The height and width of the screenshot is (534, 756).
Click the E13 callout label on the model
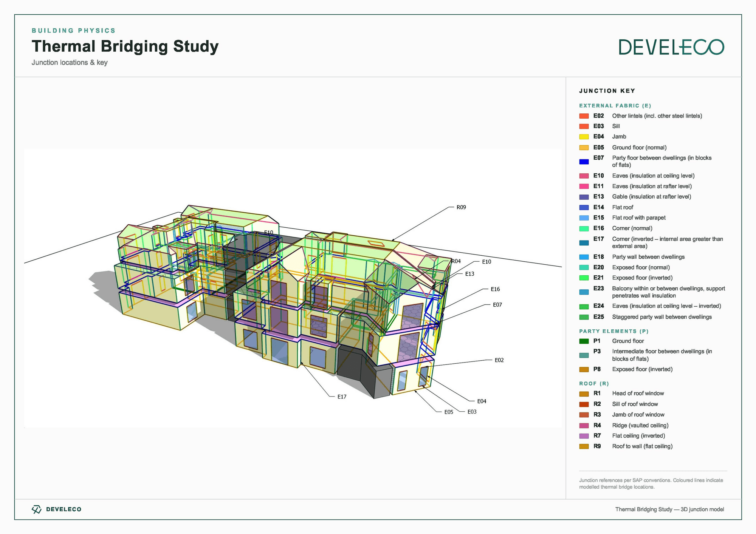click(469, 274)
